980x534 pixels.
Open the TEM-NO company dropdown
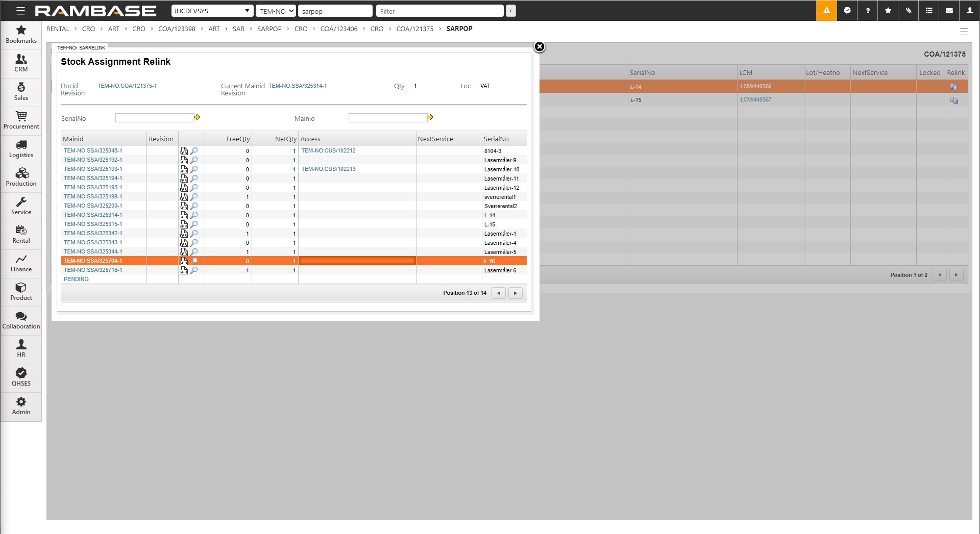point(276,11)
